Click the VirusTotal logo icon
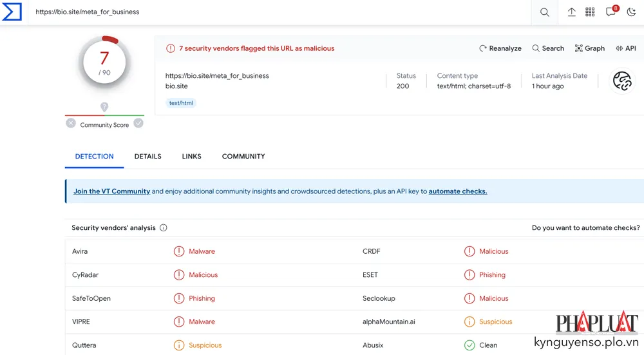Screen dimensions: 644x355 [x=12, y=12]
